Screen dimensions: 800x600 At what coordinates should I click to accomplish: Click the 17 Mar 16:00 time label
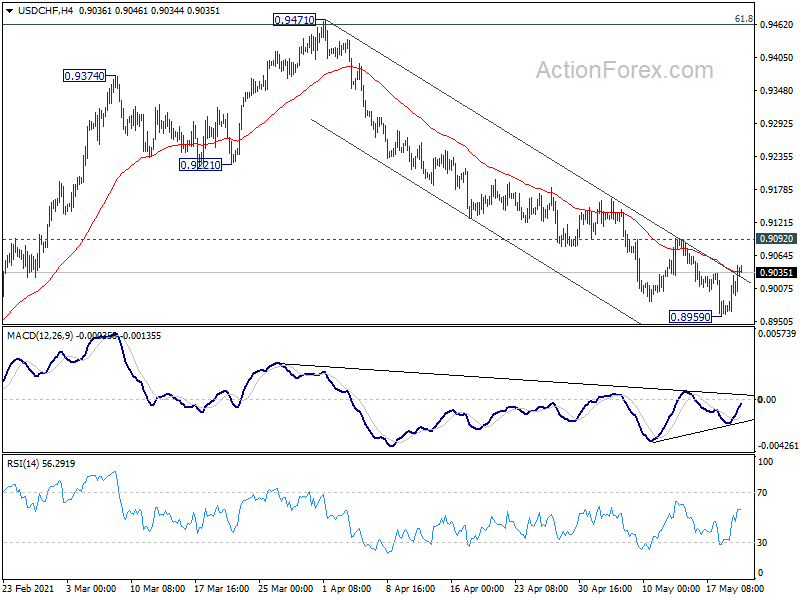221,589
